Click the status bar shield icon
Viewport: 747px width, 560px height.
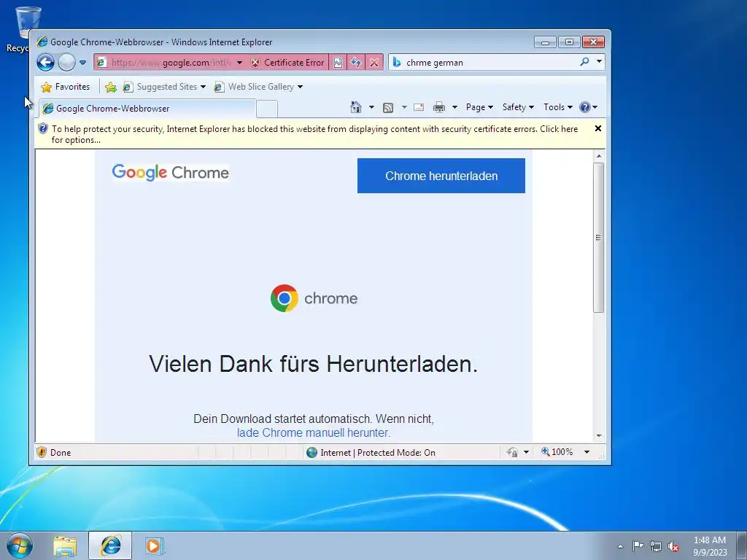pos(42,452)
